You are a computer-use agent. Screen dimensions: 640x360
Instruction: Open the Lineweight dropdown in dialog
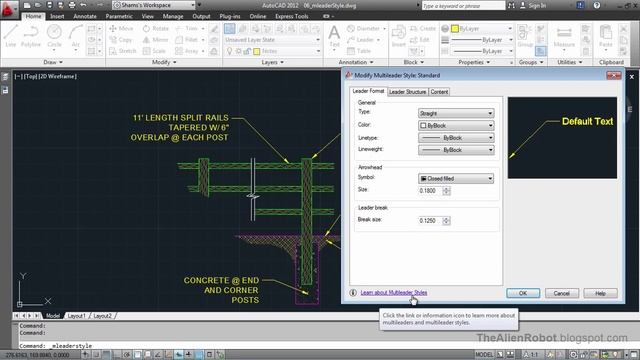pos(456,150)
